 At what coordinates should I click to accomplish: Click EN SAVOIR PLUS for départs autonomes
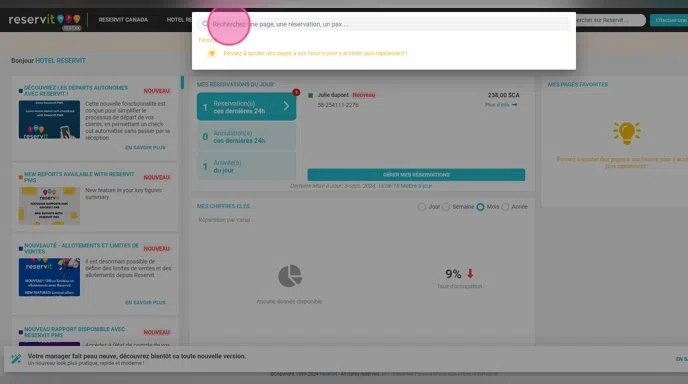(x=145, y=148)
